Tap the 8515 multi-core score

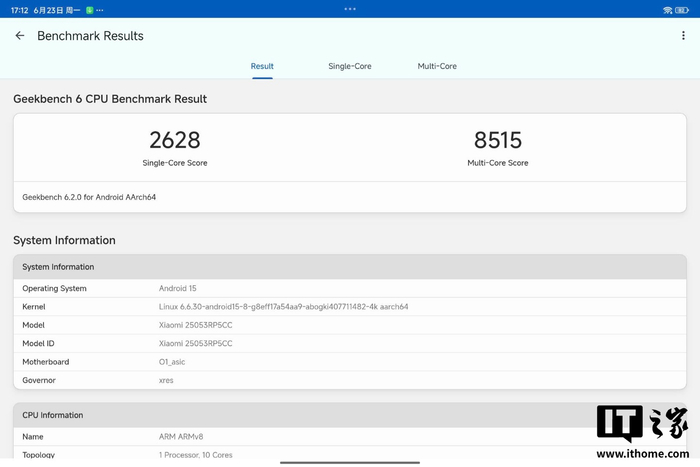(x=497, y=141)
